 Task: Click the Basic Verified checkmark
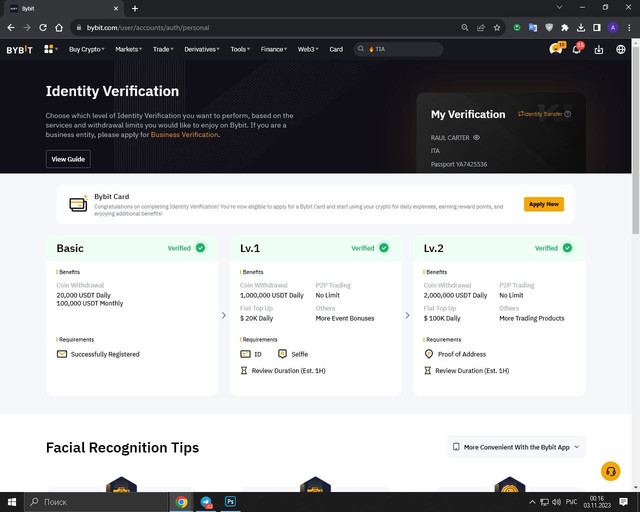200,248
